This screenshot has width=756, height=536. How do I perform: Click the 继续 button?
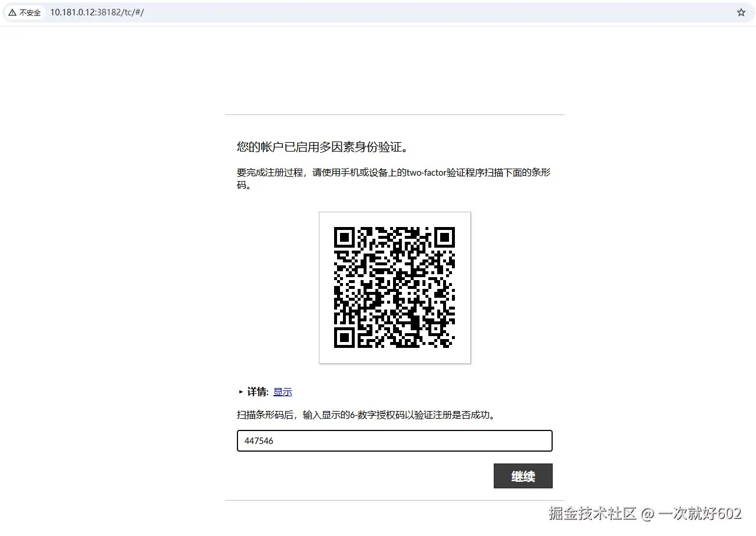point(523,476)
